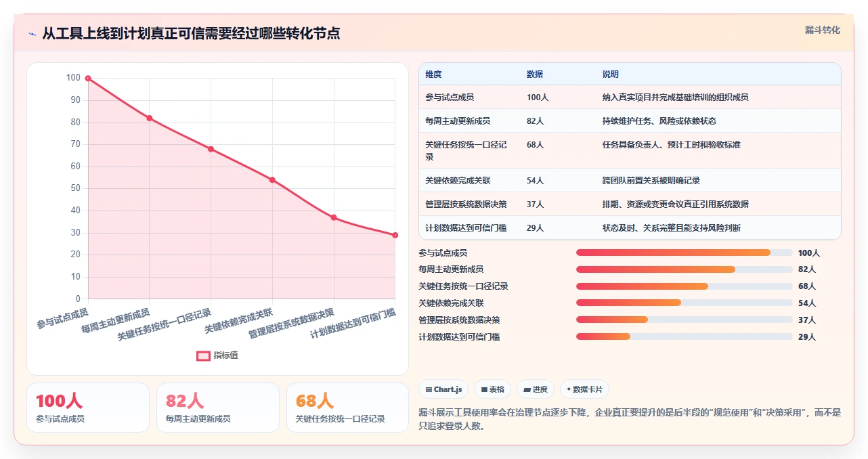Click the chart point at value 68
The height and width of the screenshot is (459, 868).
211,149
